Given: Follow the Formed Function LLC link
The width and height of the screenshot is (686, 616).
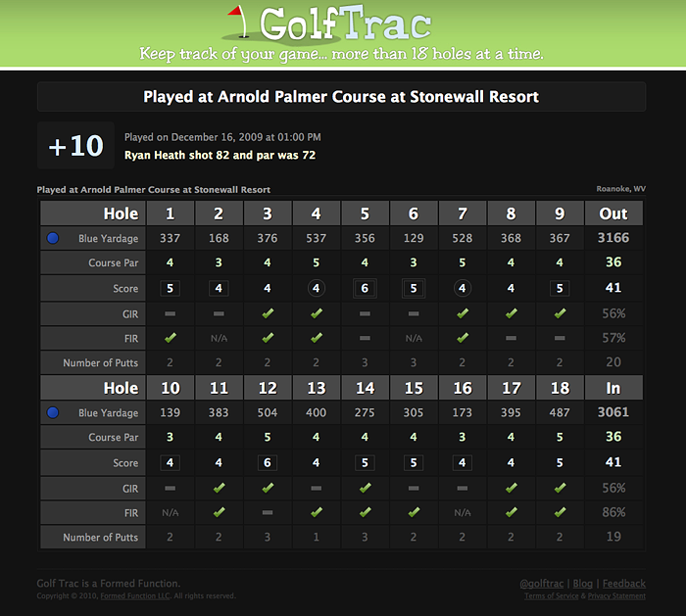Looking at the screenshot, I should coord(135,595).
